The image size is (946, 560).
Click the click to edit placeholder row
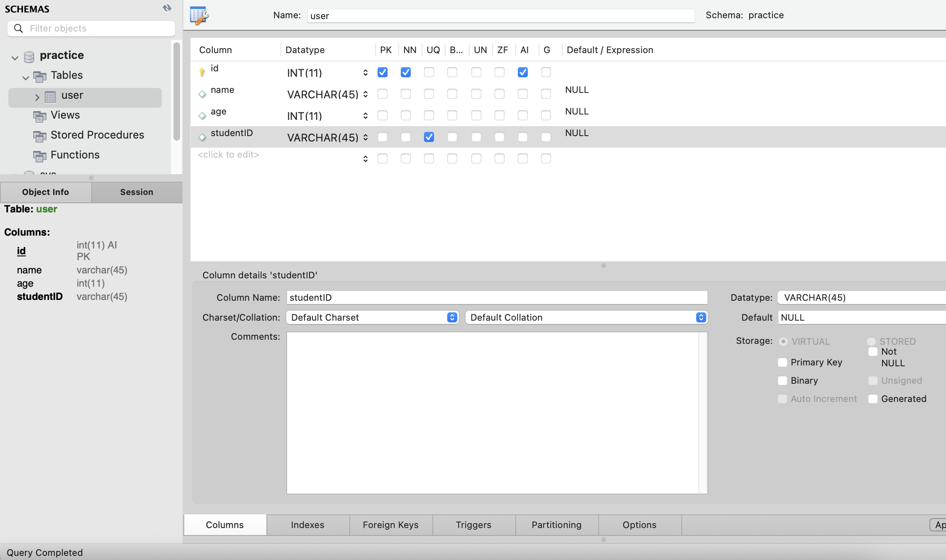(228, 155)
